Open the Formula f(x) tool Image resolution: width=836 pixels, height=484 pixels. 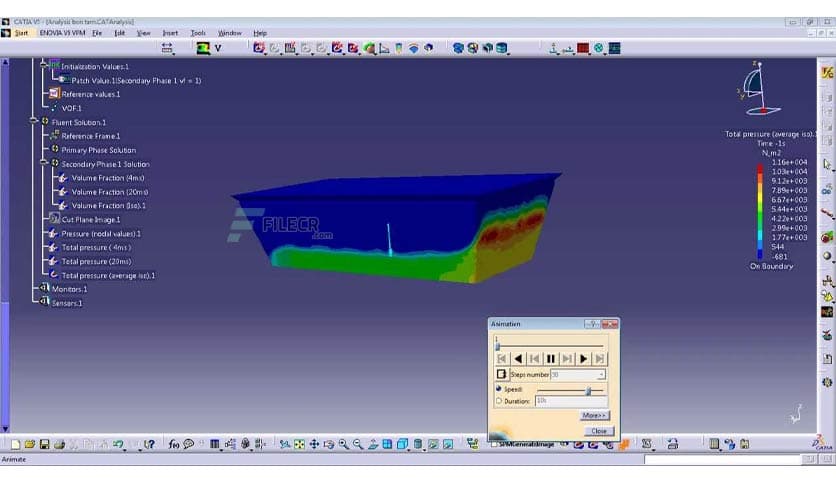(x=174, y=444)
